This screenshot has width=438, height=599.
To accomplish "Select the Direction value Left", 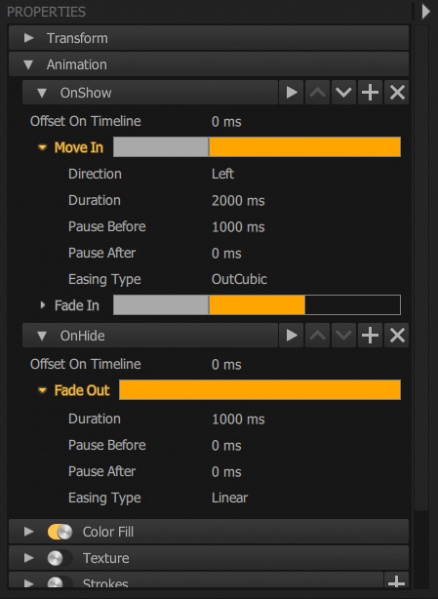I will 223,174.
